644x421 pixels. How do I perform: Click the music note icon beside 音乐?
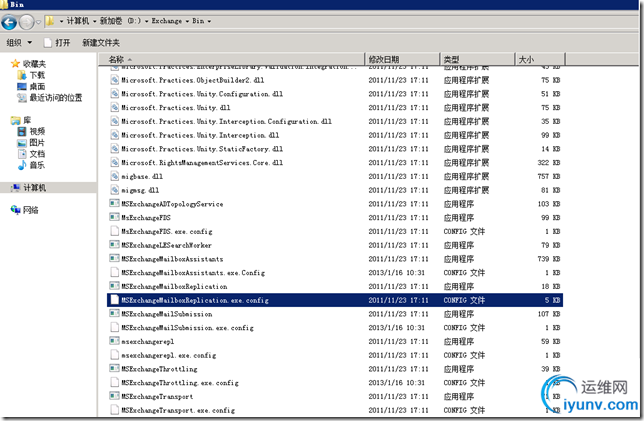(22, 165)
